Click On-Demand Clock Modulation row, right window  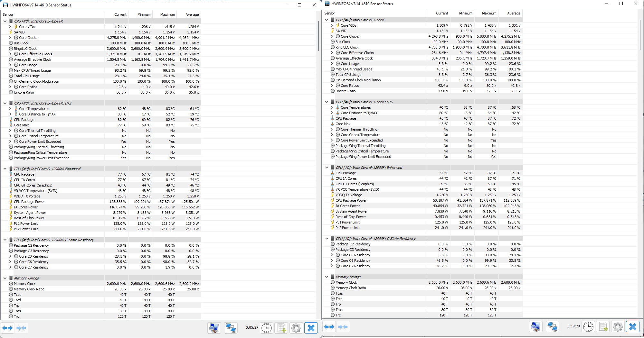tap(422, 80)
